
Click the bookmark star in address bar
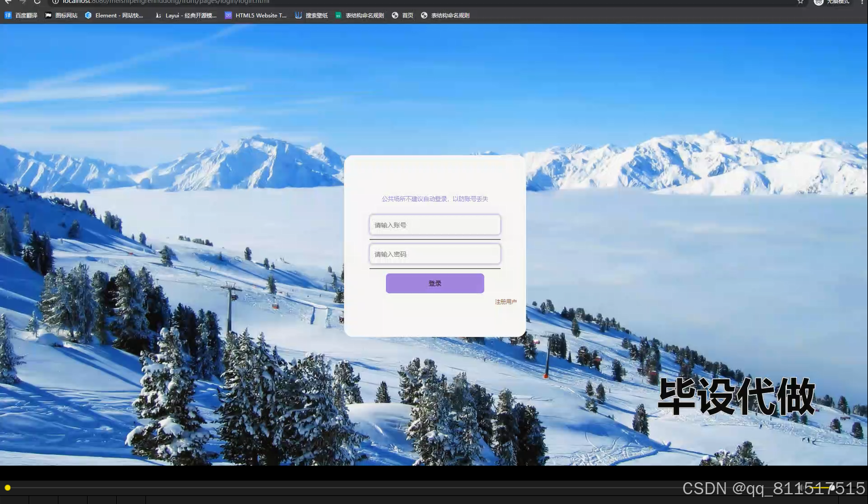point(800,2)
